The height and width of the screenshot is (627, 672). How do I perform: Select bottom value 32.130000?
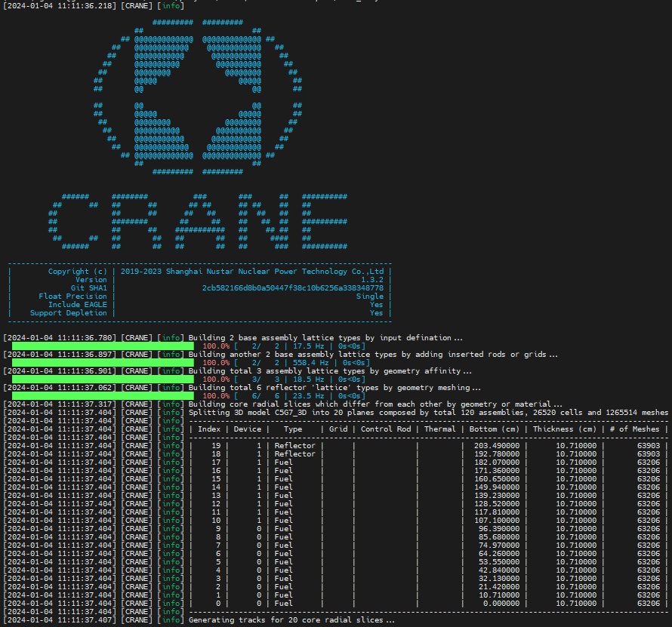point(499,579)
